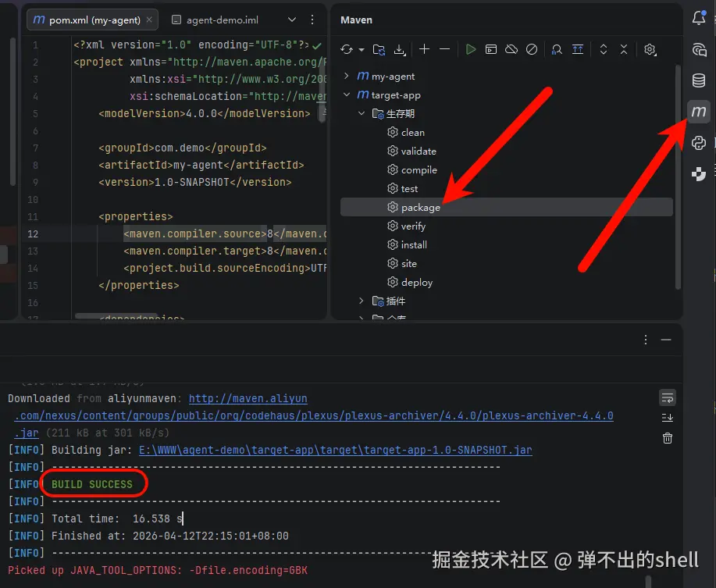Image resolution: width=716 pixels, height=588 pixels.
Task: Clear console output with trash icon
Action: [667, 438]
